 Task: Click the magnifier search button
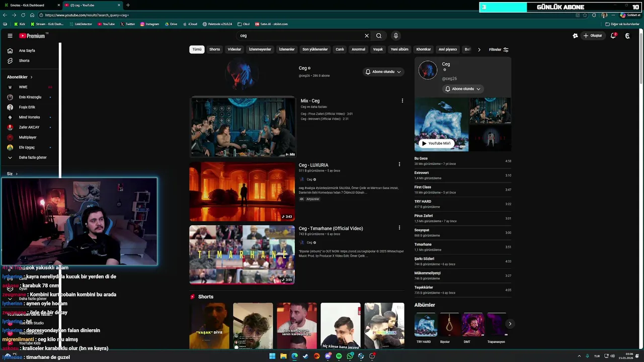pos(379,36)
